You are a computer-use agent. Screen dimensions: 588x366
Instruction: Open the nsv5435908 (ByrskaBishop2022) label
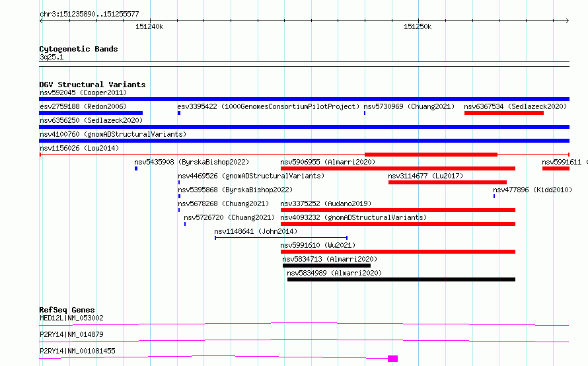pos(192,162)
